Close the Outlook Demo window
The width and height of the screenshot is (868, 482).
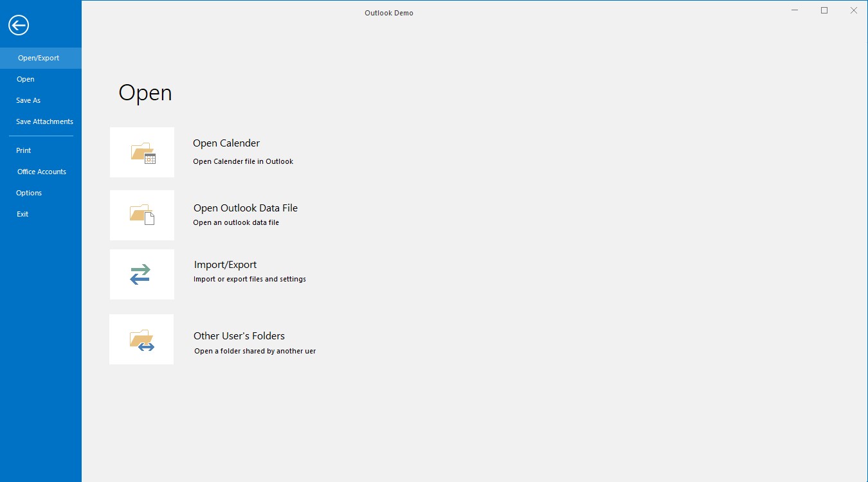pos(854,10)
